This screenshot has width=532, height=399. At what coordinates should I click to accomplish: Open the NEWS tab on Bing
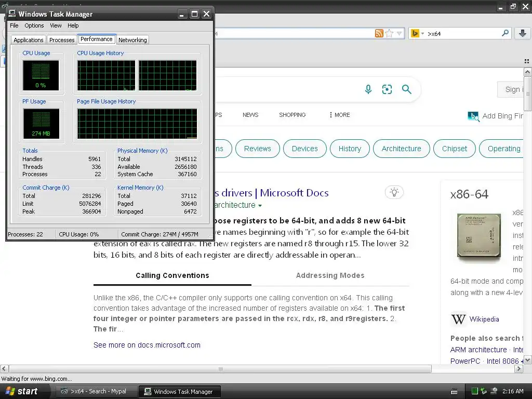(x=250, y=115)
